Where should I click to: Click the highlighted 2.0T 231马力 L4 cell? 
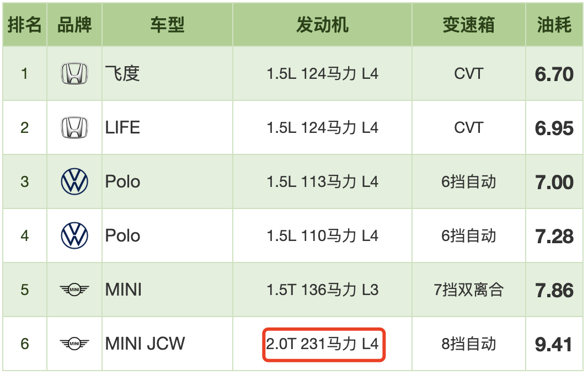324,344
